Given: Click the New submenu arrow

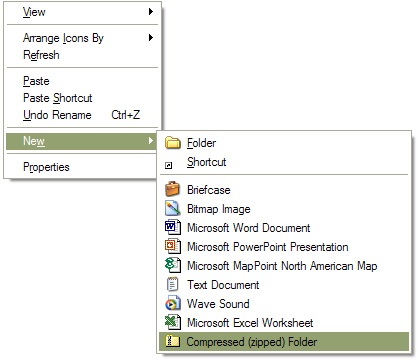Looking at the screenshot, I should pos(151,141).
